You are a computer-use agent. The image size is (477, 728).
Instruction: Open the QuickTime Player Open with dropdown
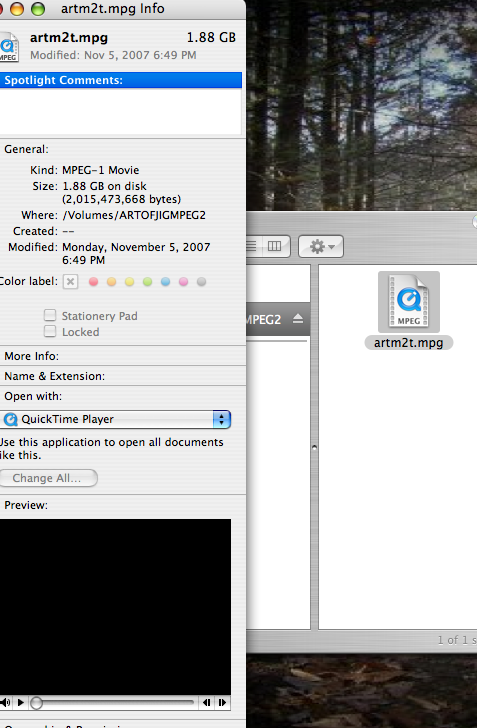(x=116, y=419)
